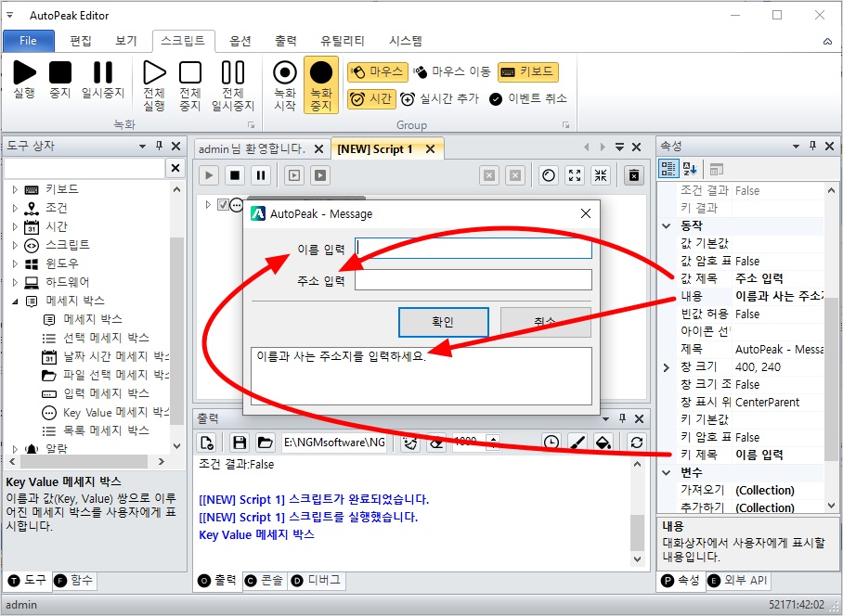Switch to the 외부 API tab
The image size is (843, 616).
point(738,580)
